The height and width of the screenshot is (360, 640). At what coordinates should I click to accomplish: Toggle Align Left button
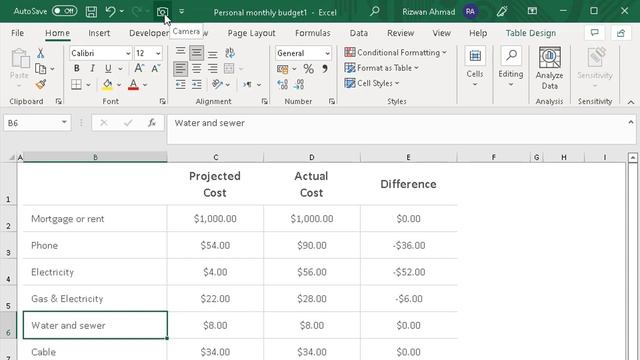click(180, 69)
